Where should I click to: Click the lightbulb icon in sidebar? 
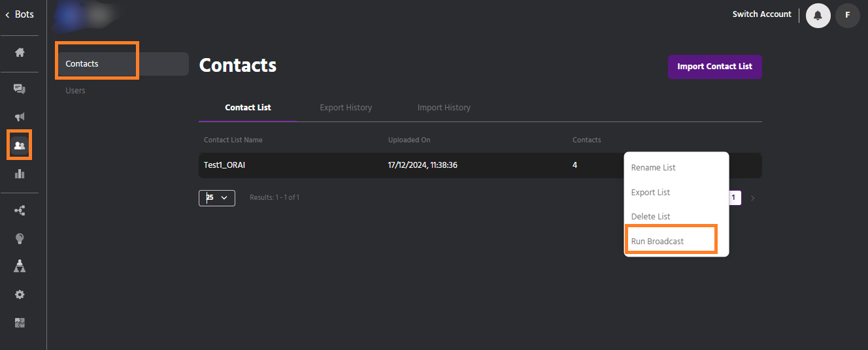click(x=20, y=238)
